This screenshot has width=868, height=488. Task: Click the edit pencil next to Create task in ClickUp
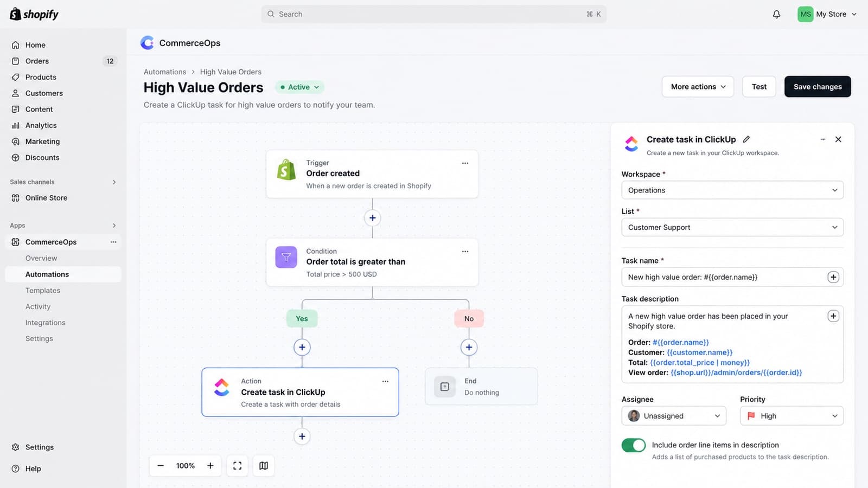[x=746, y=139]
